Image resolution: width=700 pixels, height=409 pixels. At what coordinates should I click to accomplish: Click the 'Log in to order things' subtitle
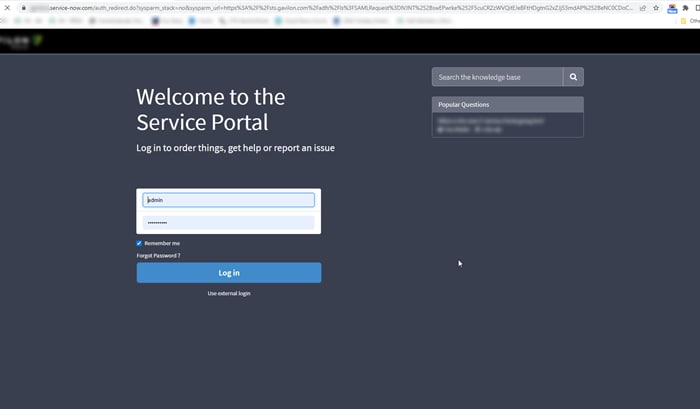(x=235, y=148)
